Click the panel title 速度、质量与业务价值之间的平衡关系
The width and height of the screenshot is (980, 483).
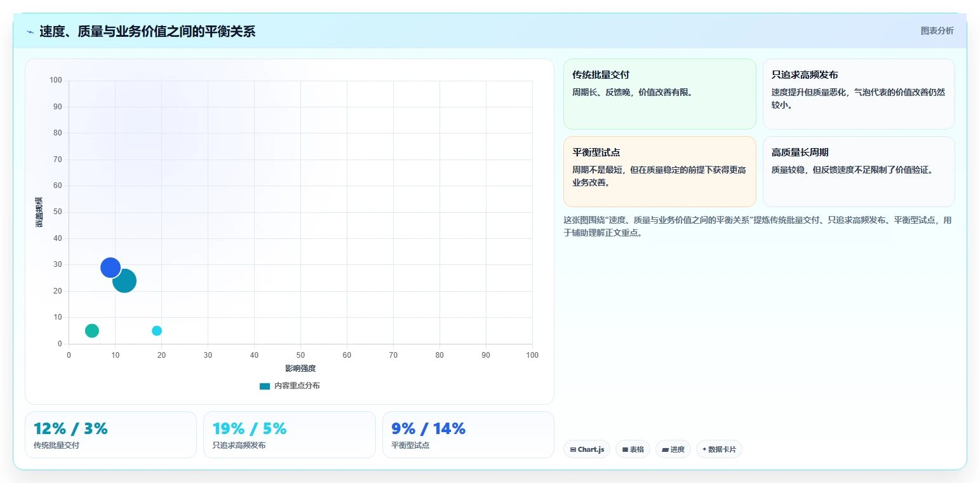(147, 31)
